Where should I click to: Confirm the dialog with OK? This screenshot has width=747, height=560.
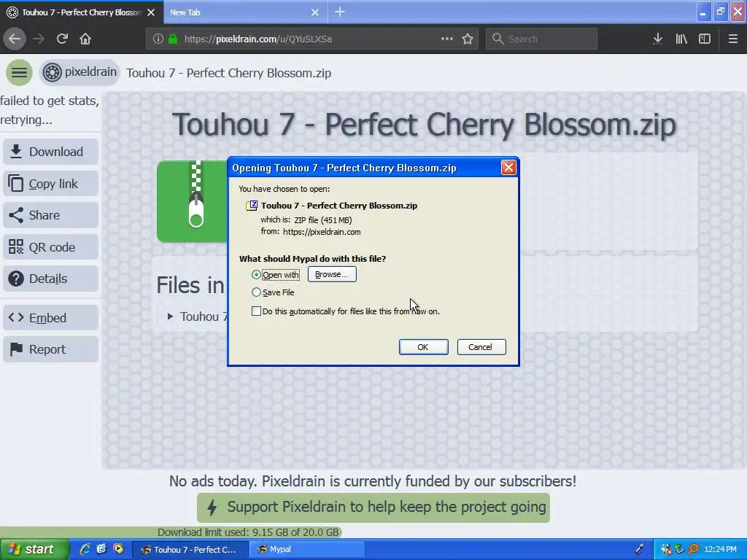[424, 347]
